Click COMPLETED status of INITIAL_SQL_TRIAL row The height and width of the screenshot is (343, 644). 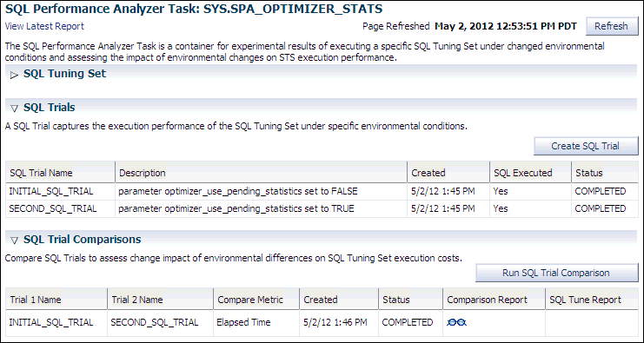tap(601, 192)
